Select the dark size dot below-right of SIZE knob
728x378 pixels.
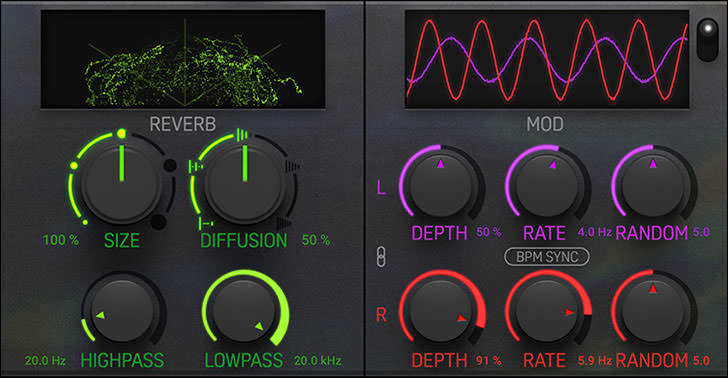(x=159, y=222)
